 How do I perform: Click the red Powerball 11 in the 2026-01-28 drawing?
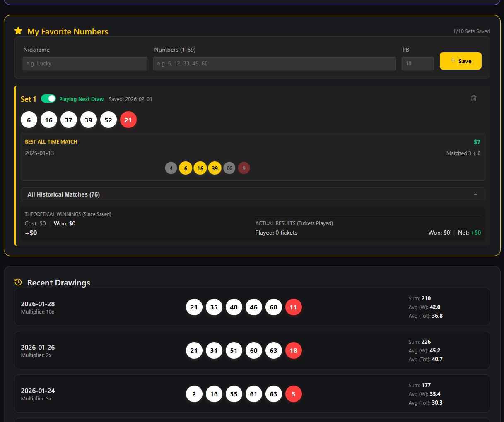pyautogui.click(x=293, y=307)
